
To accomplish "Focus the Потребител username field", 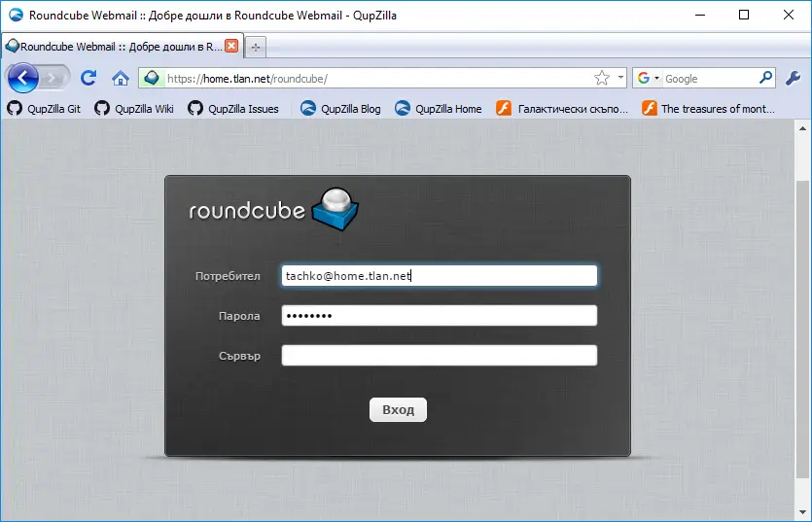I will pos(440,275).
